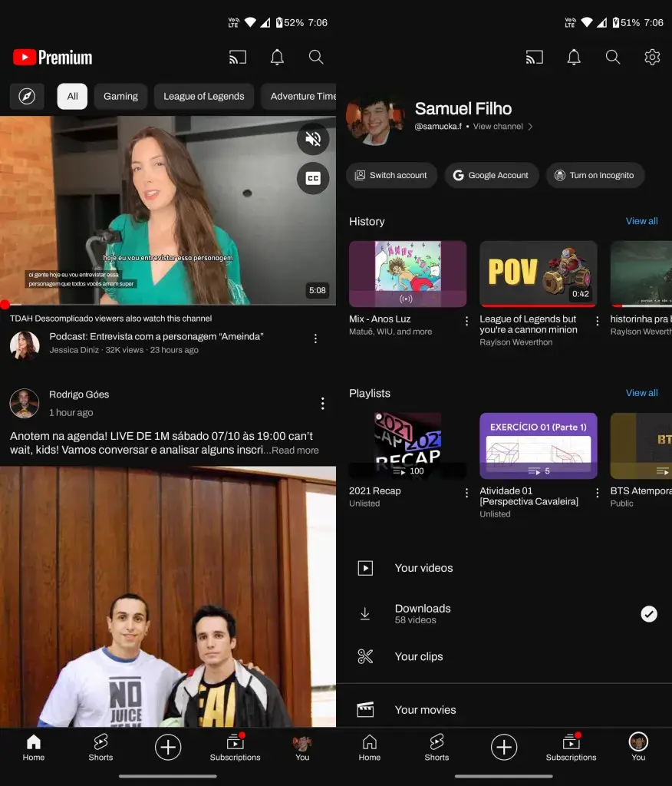Switch to the League of Legends chip

203,96
